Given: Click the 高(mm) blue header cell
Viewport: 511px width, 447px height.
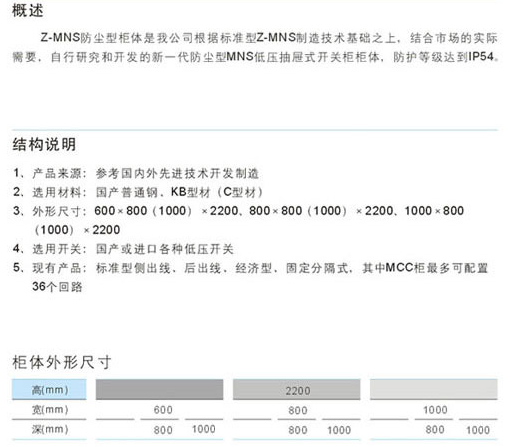Looking at the screenshot, I should point(49,389).
